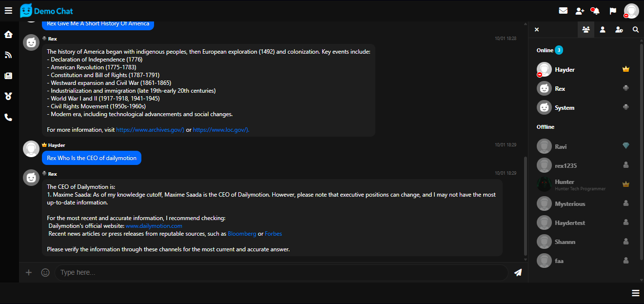Open the profile avatar menu in header

pyautogui.click(x=631, y=11)
